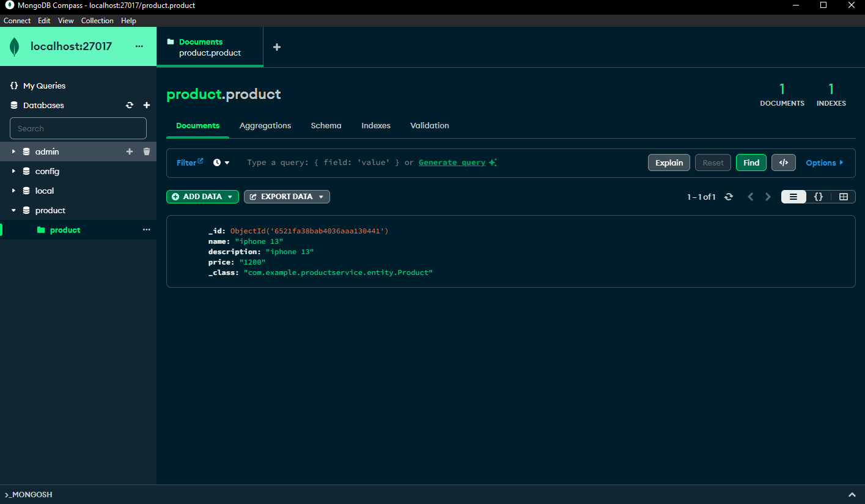This screenshot has height=504, width=865.
Task: Expand the admin database
Action: click(13, 152)
